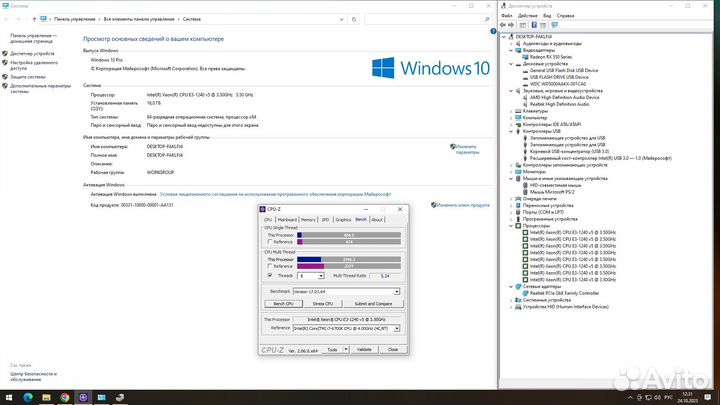The width and height of the screenshot is (720, 405).
Task: Tick the Multi Thread Reference checkbox
Action: pyautogui.click(x=270, y=266)
